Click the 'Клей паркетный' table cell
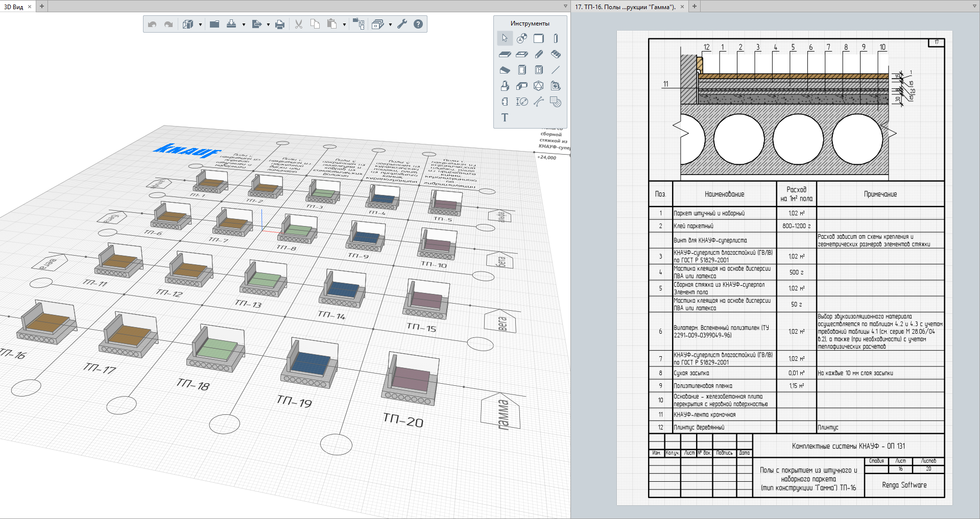The width and height of the screenshot is (980, 519). coord(725,226)
